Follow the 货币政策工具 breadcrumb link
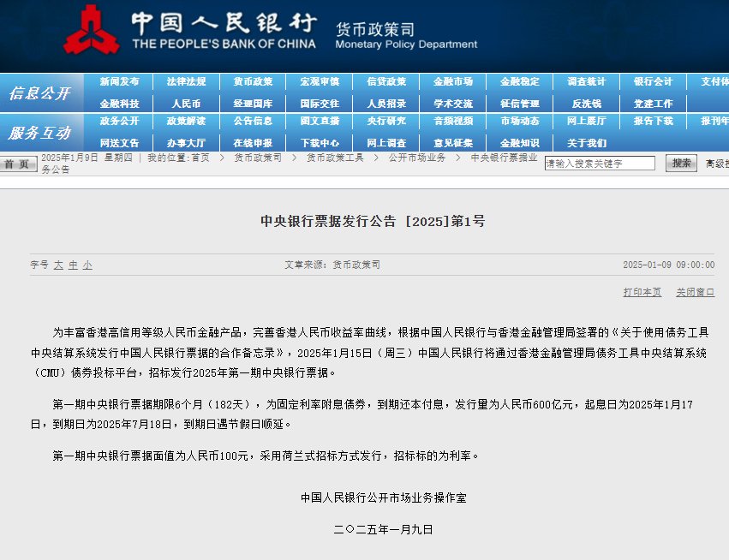This screenshot has height=560, width=729. 335,158
